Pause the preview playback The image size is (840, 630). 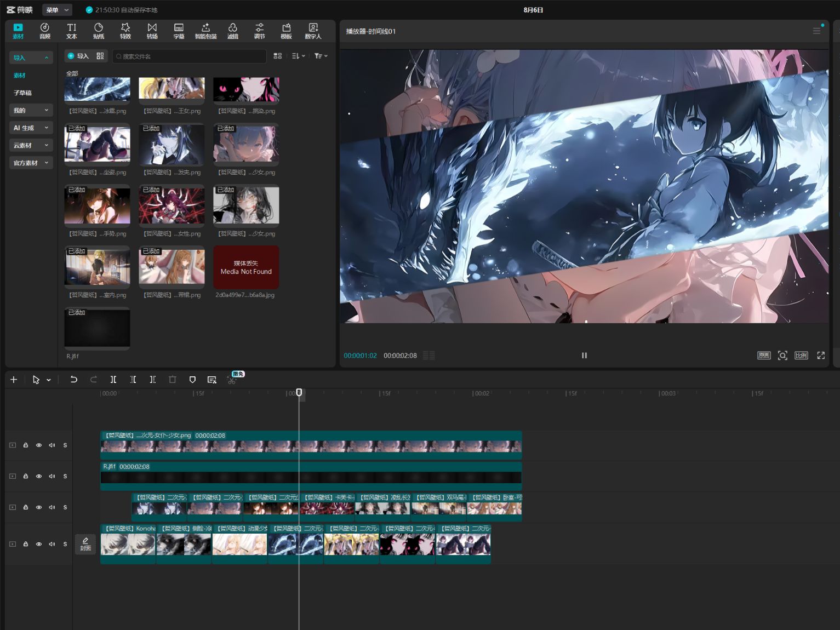(x=584, y=356)
